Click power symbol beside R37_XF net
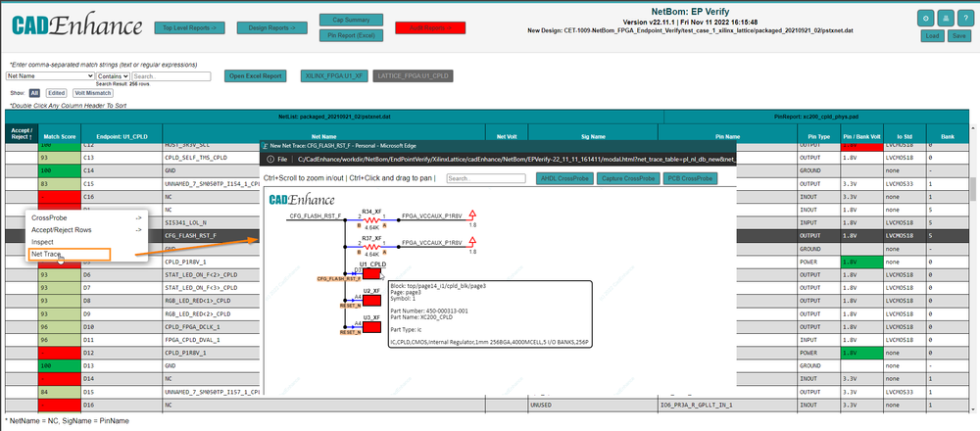 point(473,241)
